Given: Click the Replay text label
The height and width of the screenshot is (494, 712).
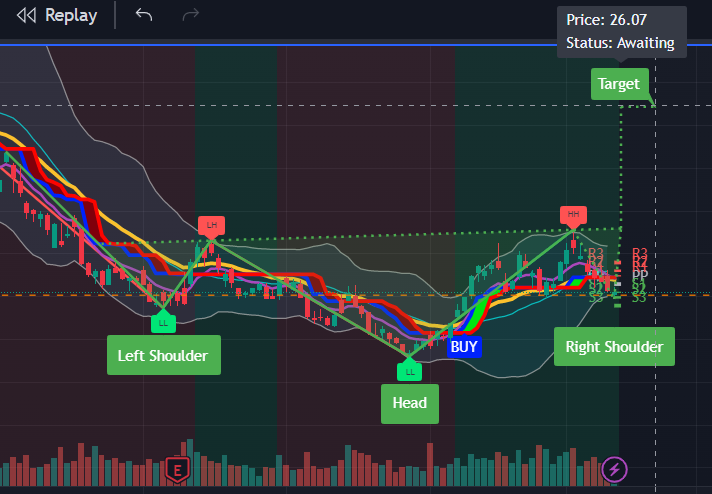Looking at the screenshot, I should [x=71, y=15].
